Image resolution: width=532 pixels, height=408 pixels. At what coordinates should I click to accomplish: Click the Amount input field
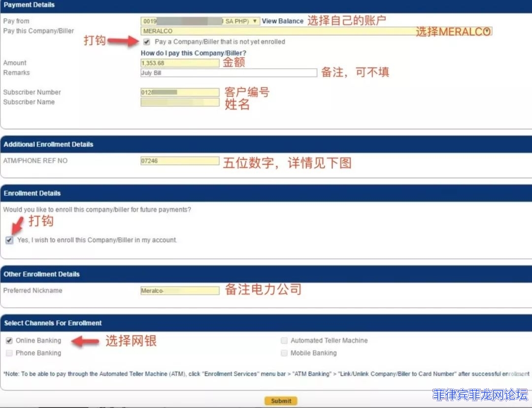[x=180, y=63]
